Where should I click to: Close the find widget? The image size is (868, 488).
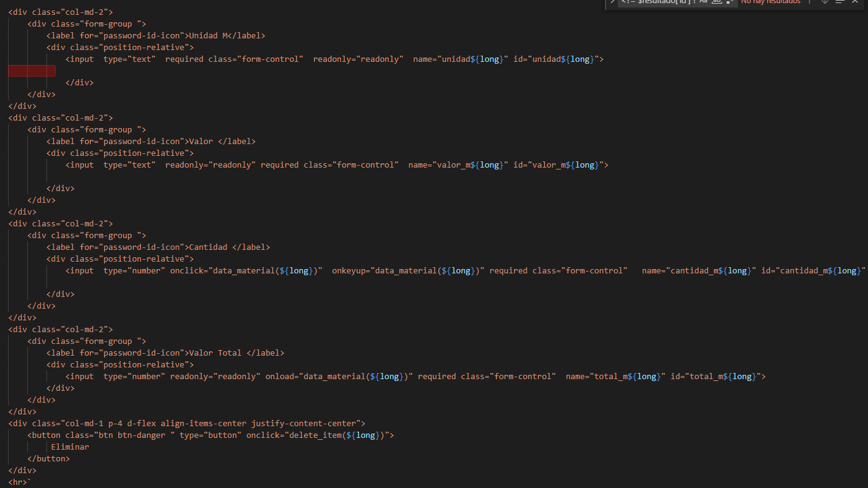(855, 2)
